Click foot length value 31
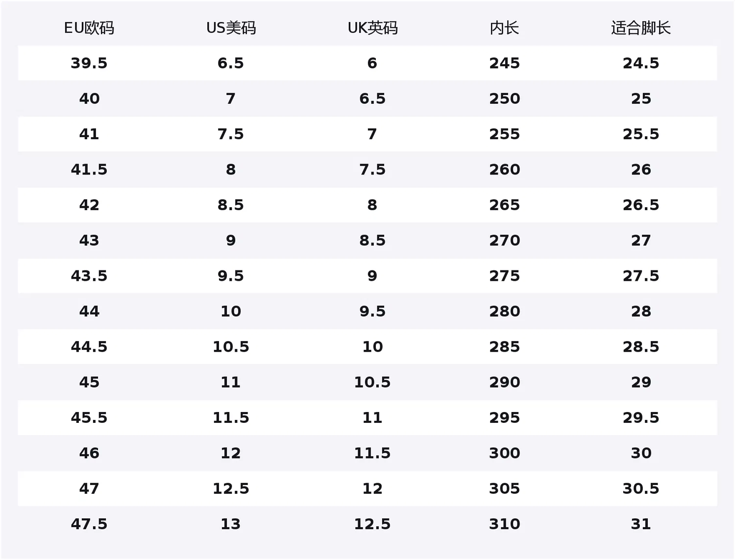 pyautogui.click(x=641, y=524)
